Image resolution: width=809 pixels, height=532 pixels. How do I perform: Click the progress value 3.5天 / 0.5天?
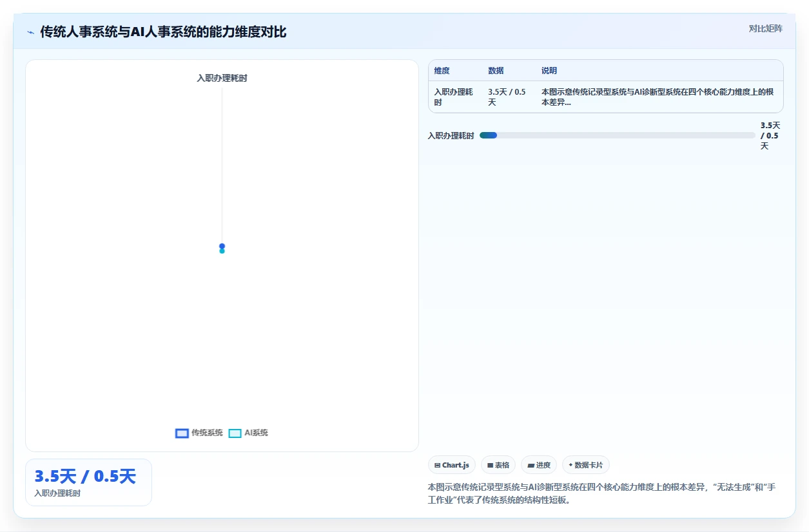click(770, 135)
